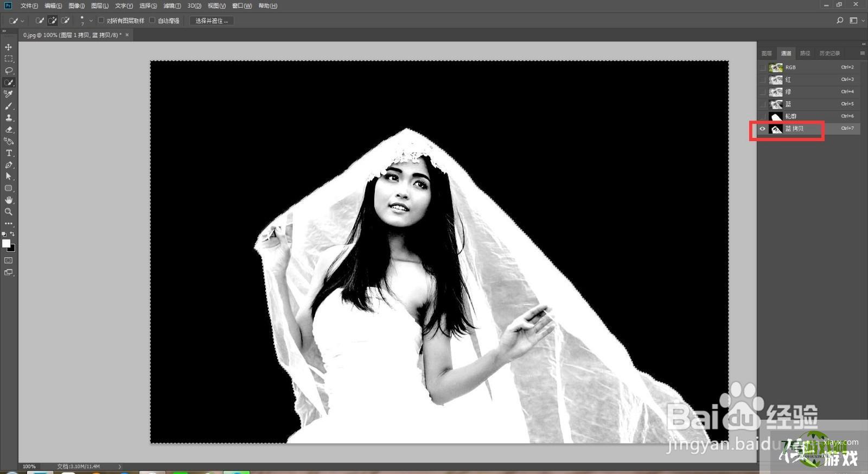Open the 视图(V) menu

click(216, 6)
